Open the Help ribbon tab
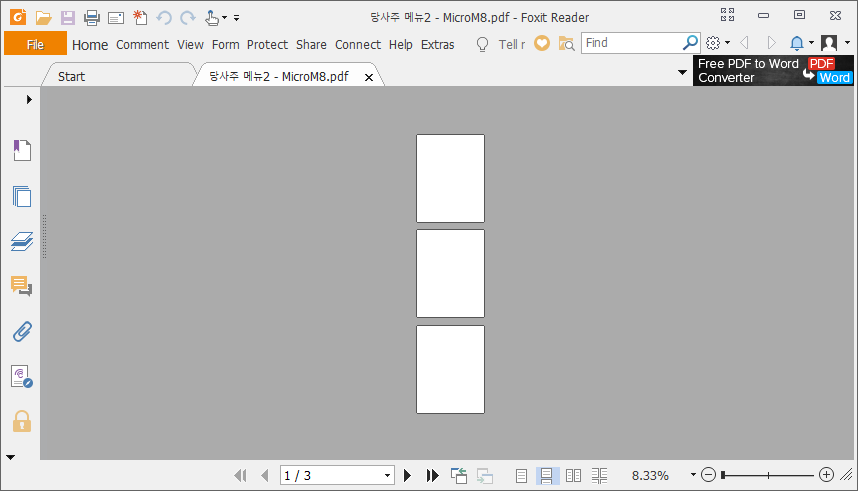 (401, 45)
